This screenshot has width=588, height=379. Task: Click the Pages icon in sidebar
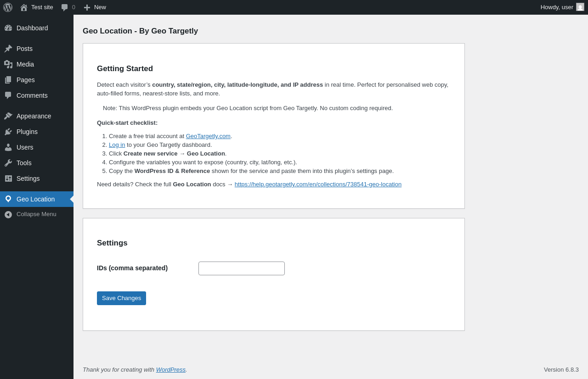tap(8, 80)
